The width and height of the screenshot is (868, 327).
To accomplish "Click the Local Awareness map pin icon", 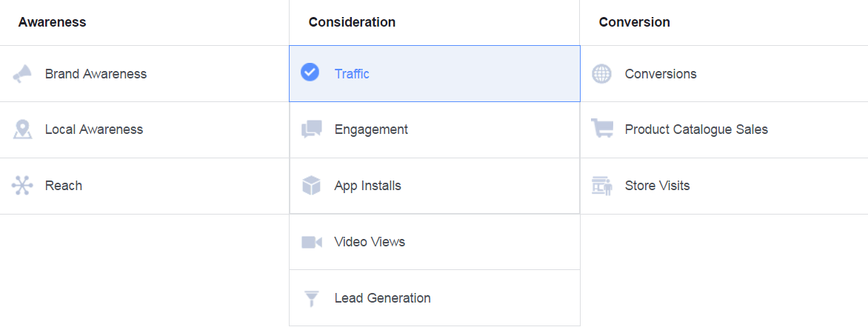I will click(22, 129).
